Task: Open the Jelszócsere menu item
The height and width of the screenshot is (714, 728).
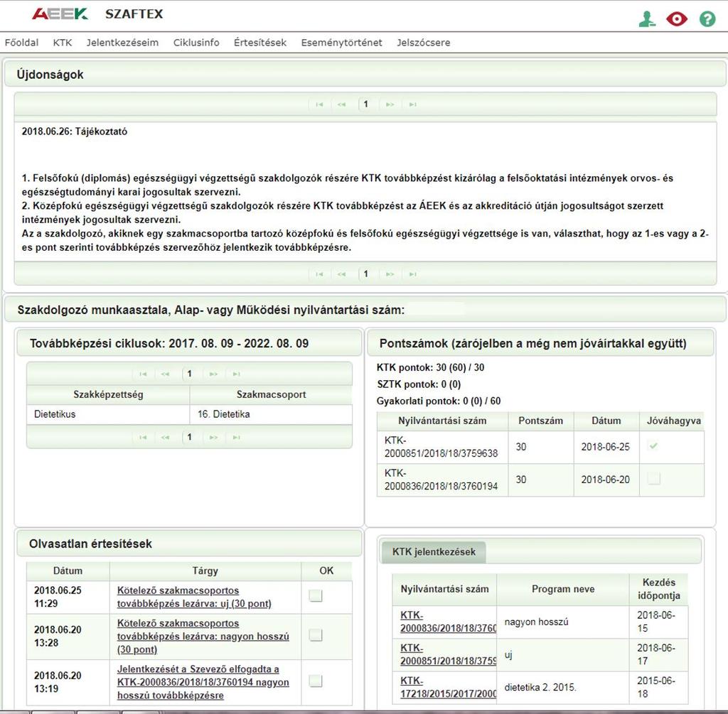Action: 424,43
